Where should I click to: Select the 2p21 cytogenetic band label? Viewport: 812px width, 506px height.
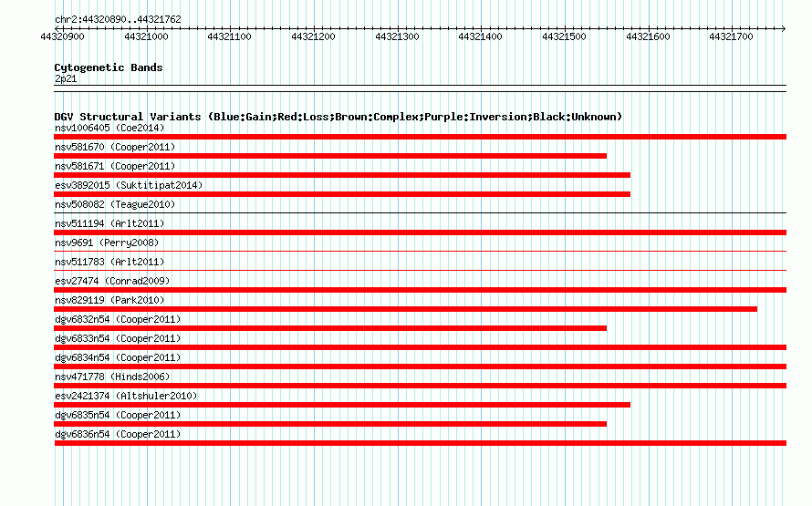(x=66, y=78)
